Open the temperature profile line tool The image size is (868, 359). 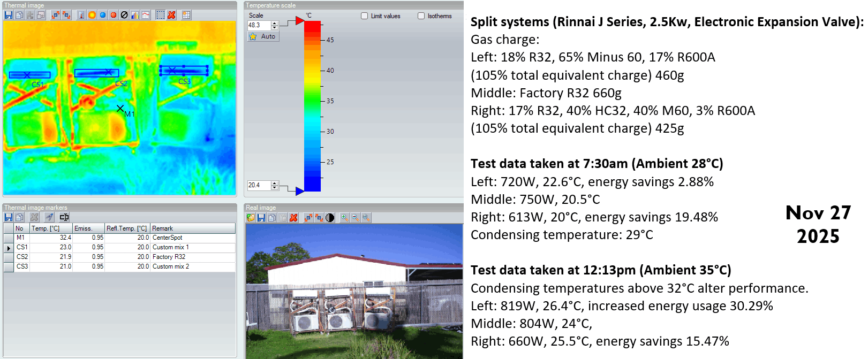(146, 15)
